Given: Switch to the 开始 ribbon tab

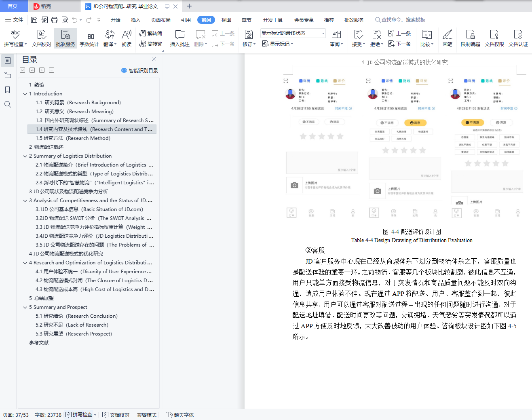Looking at the screenshot, I should tap(116, 20).
